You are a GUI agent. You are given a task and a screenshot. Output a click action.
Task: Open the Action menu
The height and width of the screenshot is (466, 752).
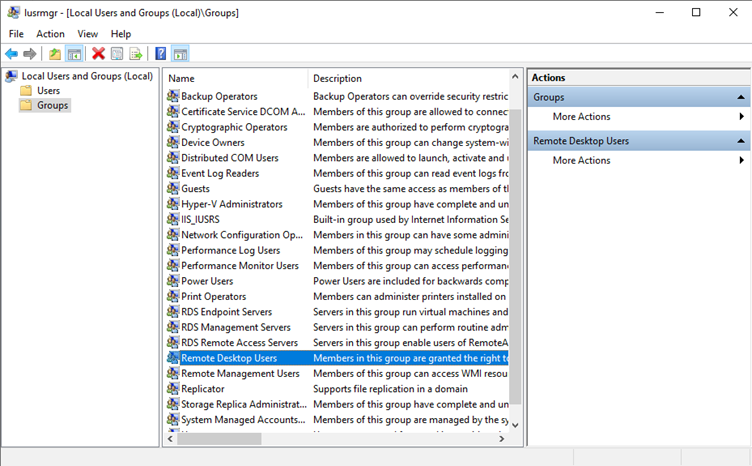[50, 34]
